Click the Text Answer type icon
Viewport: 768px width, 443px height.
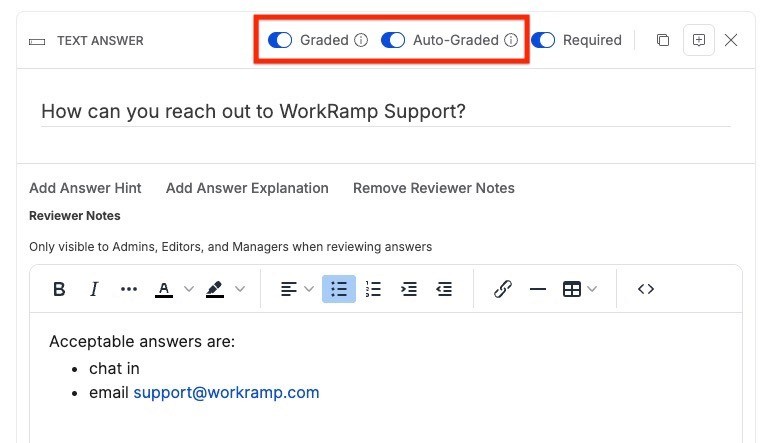coord(37,42)
